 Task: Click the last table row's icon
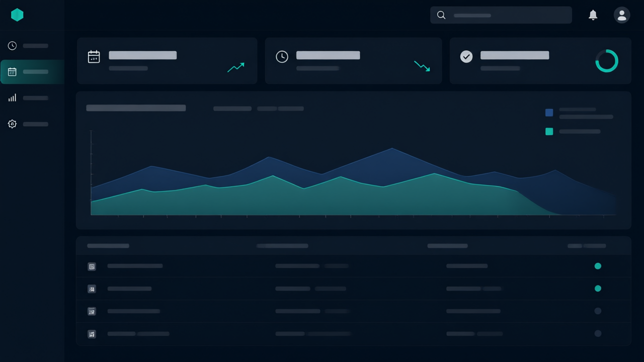click(92, 334)
